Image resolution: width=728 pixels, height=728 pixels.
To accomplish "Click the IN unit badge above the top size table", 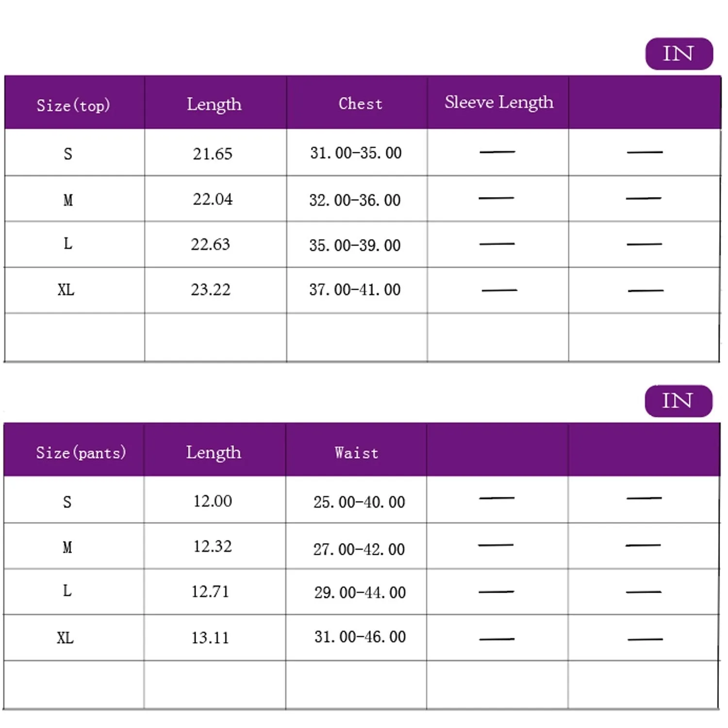I will tap(678, 53).
